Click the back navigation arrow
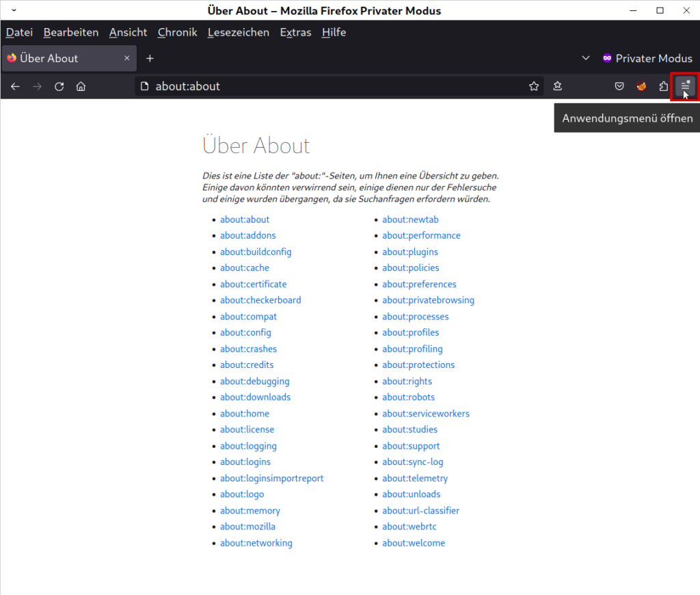The width and height of the screenshot is (700, 595). 15,86
